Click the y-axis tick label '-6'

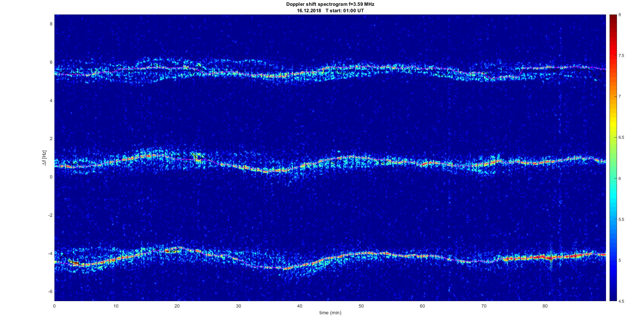(50, 291)
